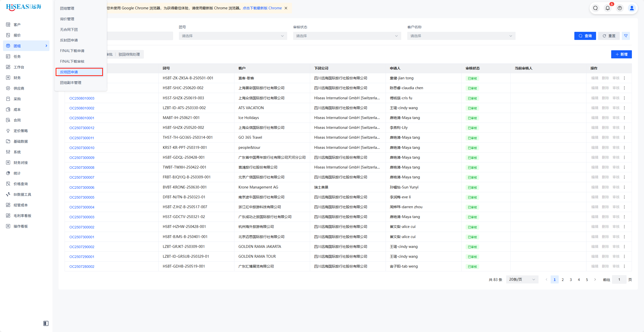
Task: Click the notification bell icon
Action: pos(607,8)
